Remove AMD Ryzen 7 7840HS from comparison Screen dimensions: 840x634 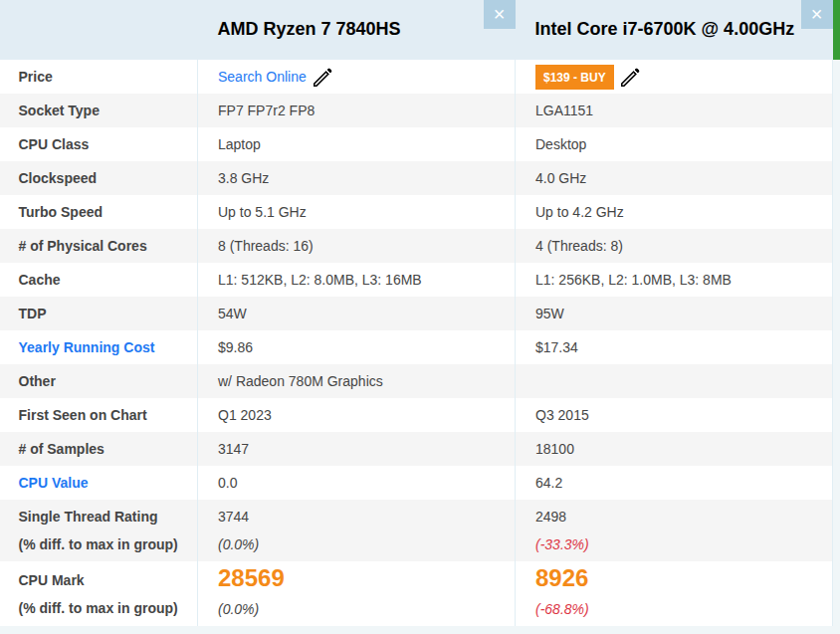(499, 14)
